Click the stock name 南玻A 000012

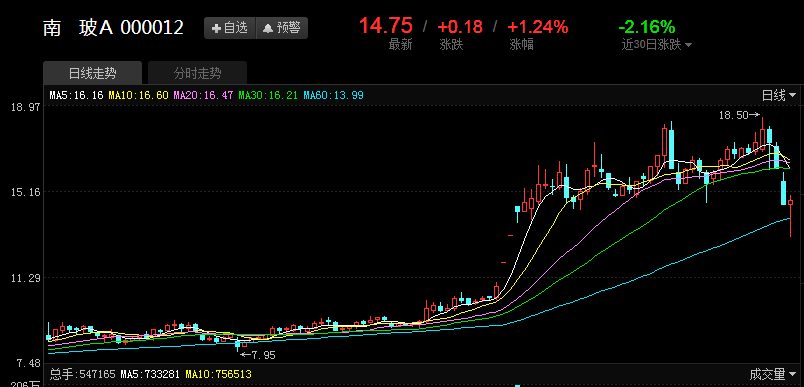(x=113, y=27)
